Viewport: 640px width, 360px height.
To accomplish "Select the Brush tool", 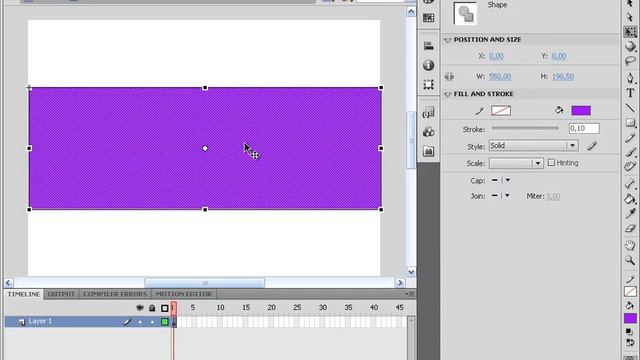I will [630, 152].
